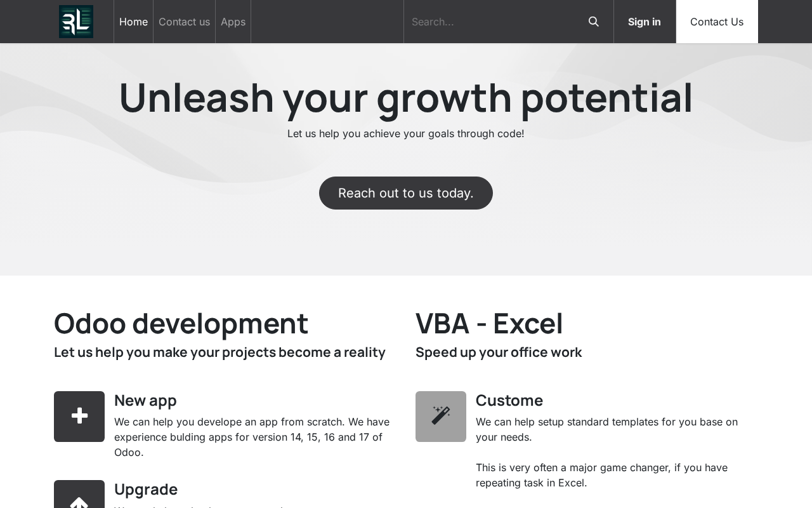Click the white Contact Us header button
812x508 pixels.
(717, 22)
